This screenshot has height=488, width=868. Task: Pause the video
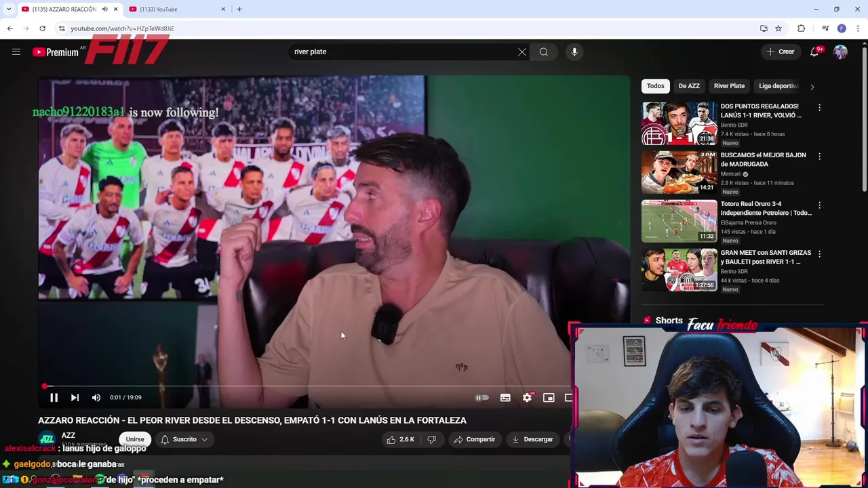click(54, 398)
